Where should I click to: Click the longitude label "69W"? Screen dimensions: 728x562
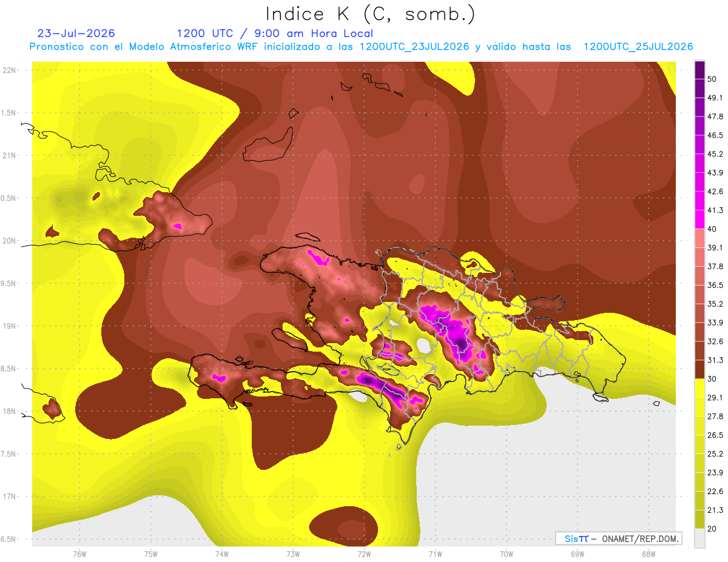click(577, 554)
